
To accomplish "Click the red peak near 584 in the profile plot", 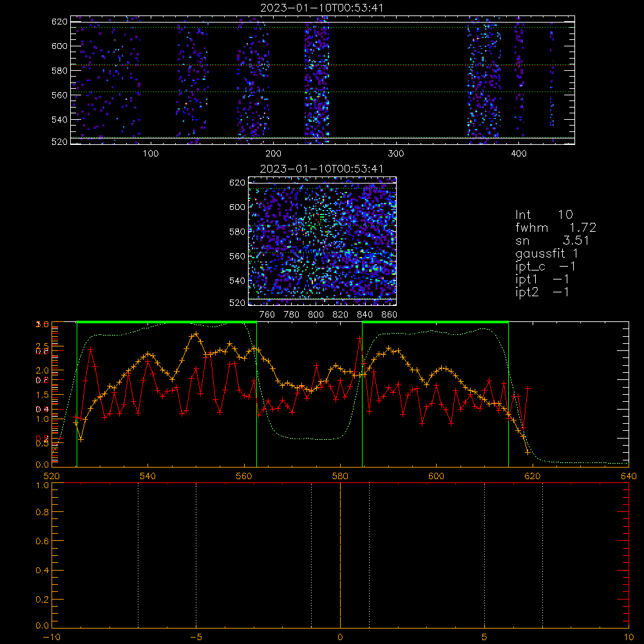I will pos(360,339).
